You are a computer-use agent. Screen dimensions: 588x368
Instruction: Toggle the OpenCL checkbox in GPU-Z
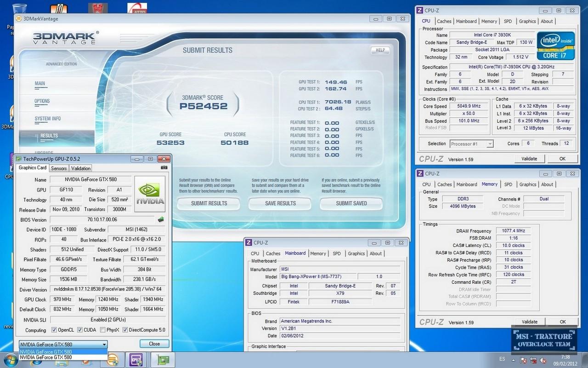click(54, 330)
